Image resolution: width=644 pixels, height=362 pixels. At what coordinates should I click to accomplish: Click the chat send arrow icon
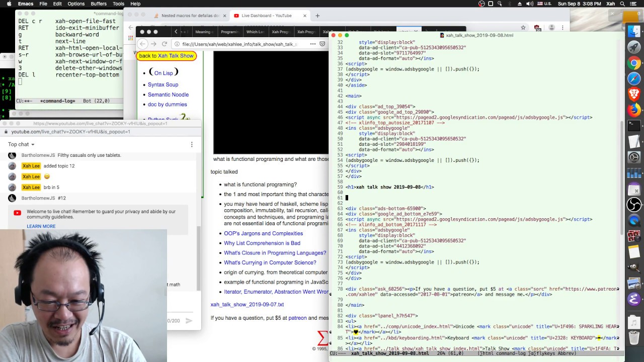(x=189, y=321)
